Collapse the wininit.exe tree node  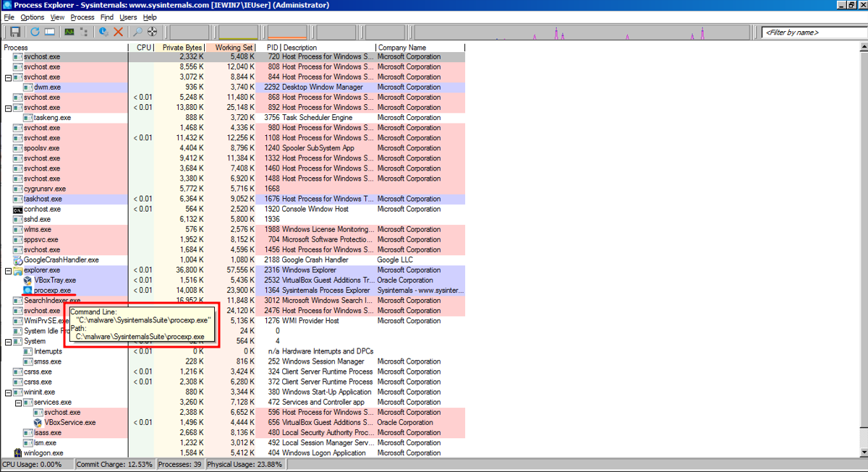click(x=8, y=392)
